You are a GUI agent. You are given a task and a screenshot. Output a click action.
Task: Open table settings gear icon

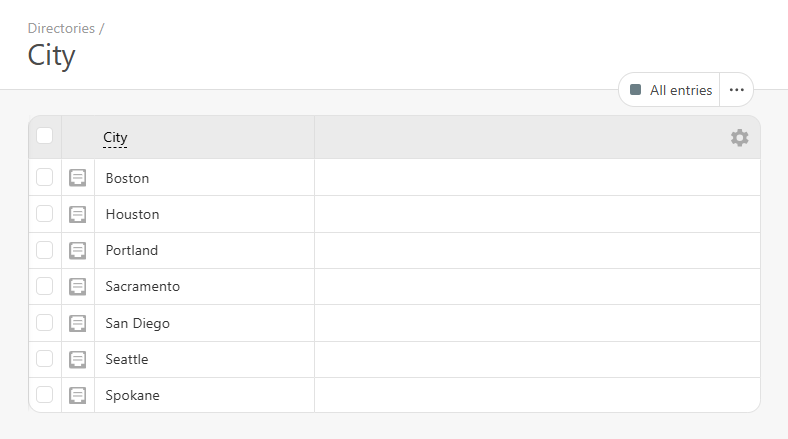click(x=739, y=138)
